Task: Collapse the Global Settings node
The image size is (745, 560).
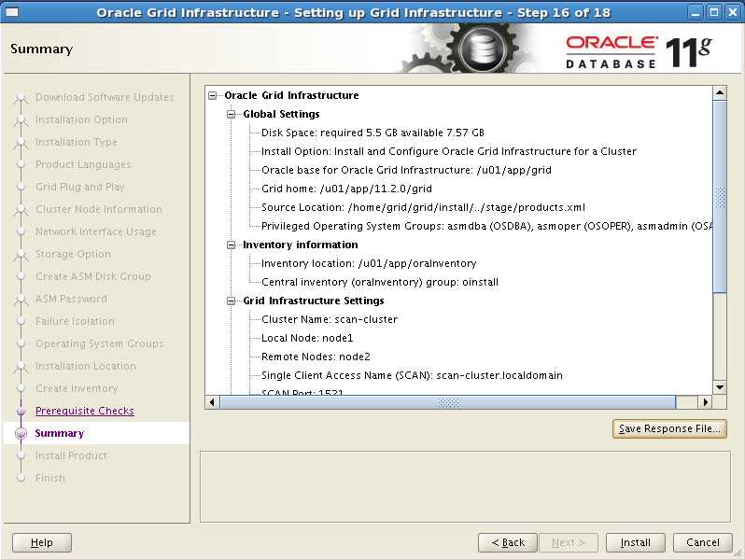Action: [x=231, y=114]
